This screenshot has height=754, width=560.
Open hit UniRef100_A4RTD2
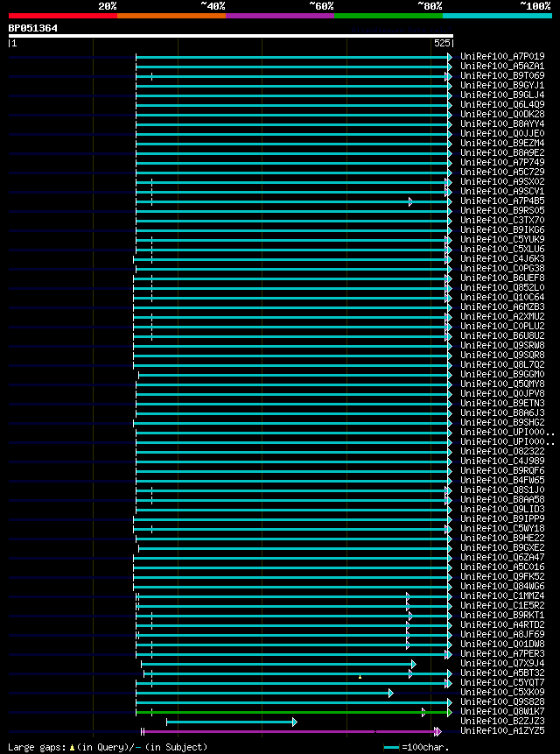pos(502,624)
